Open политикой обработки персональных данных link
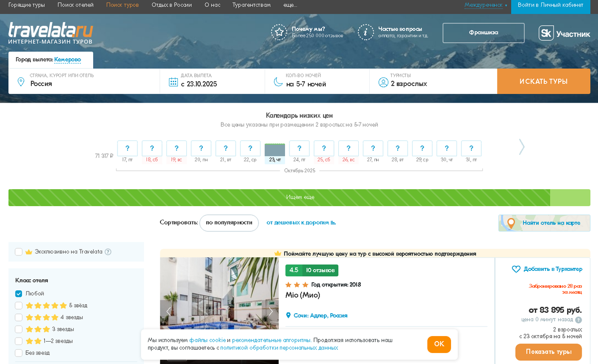The width and height of the screenshot is (598, 364). (279, 348)
